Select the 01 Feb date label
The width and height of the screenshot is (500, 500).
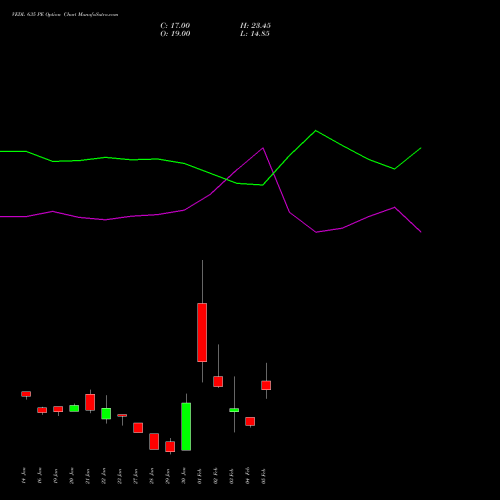199,476
